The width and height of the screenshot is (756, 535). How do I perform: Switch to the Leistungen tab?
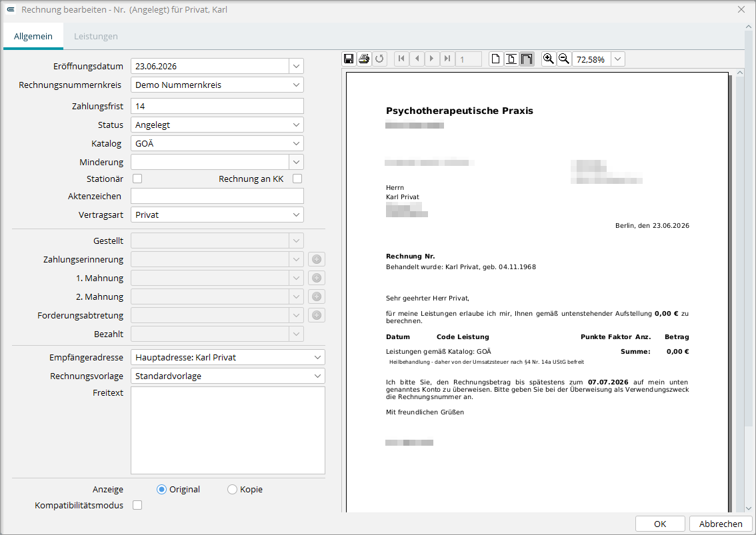[x=95, y=36]
